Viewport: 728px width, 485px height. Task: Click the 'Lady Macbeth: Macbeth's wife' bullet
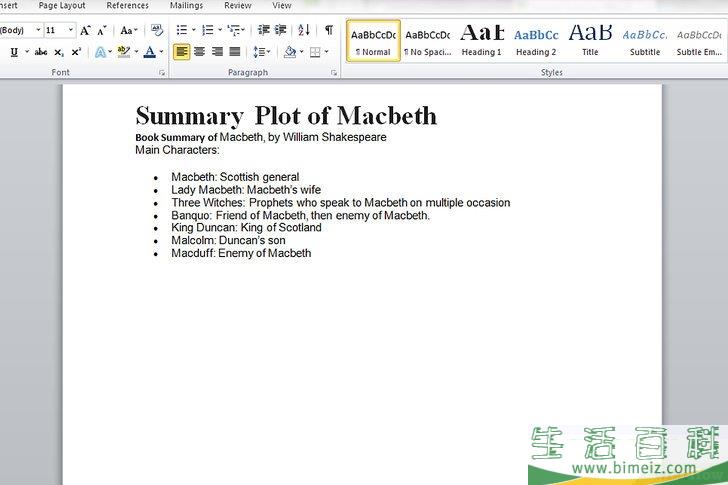coord(246,190)
